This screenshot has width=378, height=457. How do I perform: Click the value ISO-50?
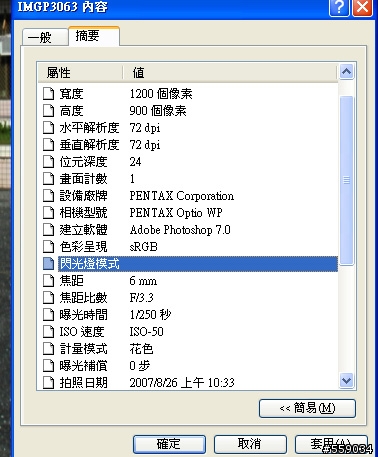(x=146, y=332)
